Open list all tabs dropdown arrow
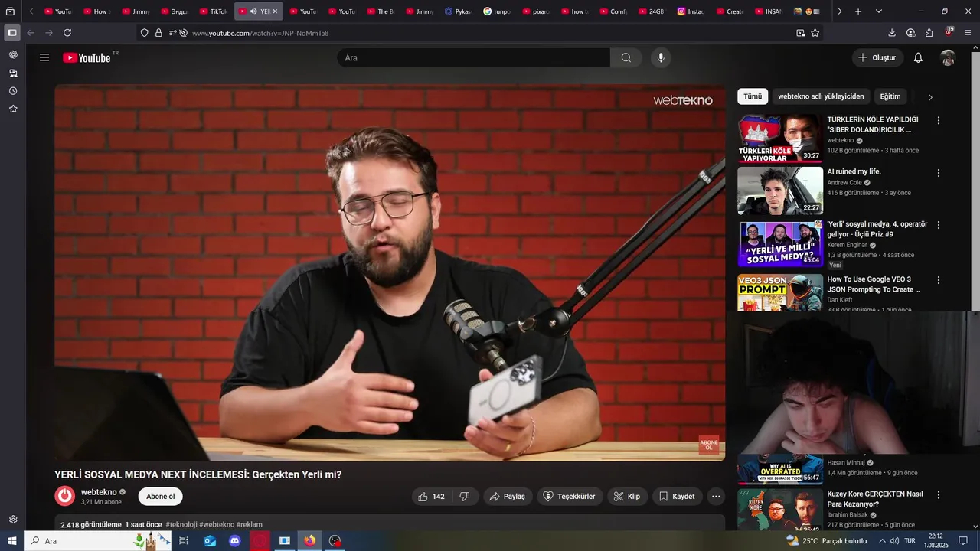 (x=879, y=11)
